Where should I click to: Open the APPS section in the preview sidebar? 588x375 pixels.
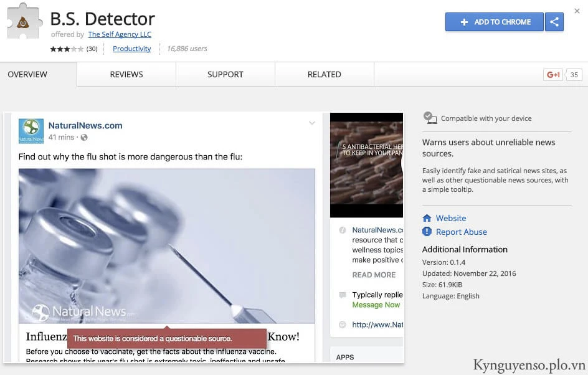point(345,357)
